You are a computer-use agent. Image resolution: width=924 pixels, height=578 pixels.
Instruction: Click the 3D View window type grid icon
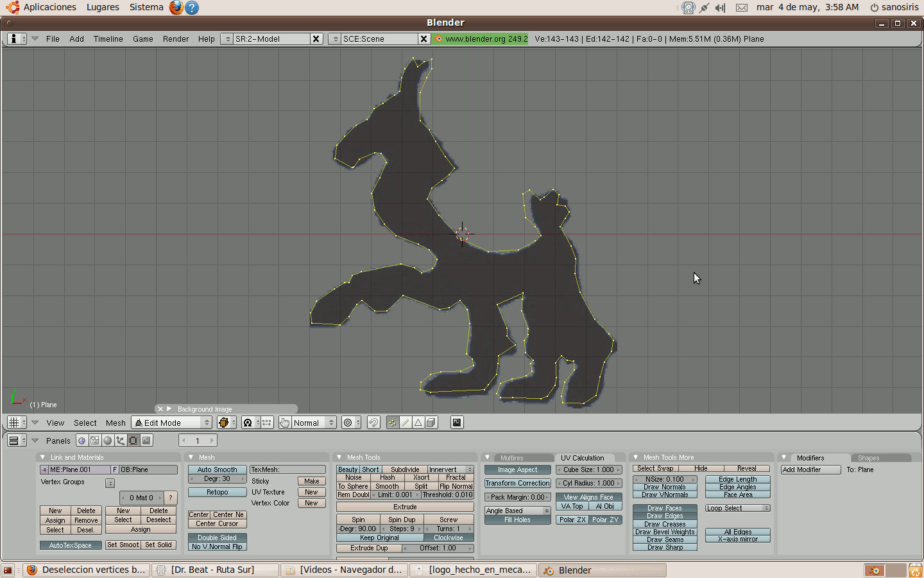click(16, 423)
